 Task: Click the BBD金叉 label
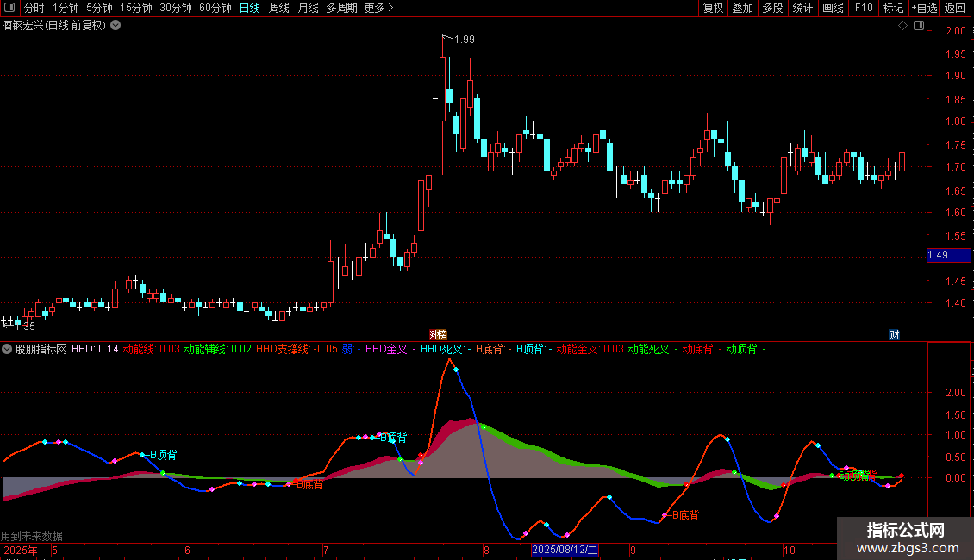[390, 349]
